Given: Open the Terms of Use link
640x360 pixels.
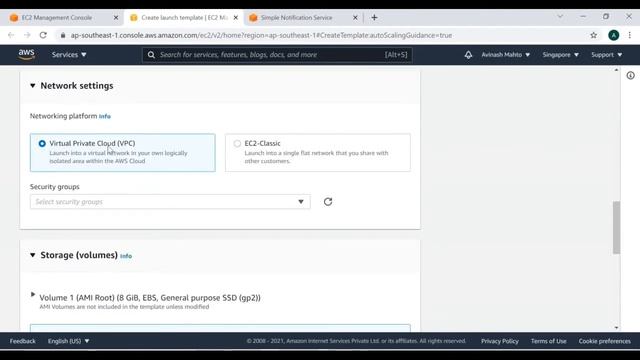Looking at the screenshot, I should click(x=549, y=341).
